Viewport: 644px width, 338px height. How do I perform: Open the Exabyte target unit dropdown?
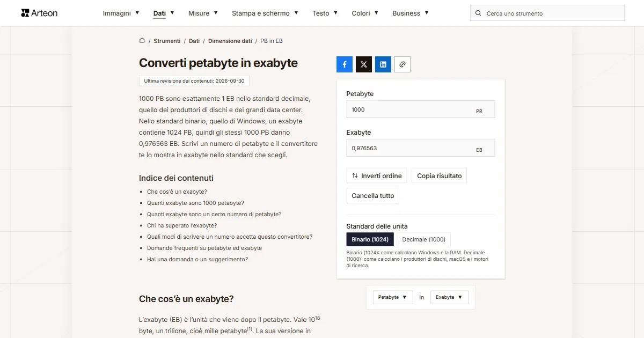tap(450, 297)
